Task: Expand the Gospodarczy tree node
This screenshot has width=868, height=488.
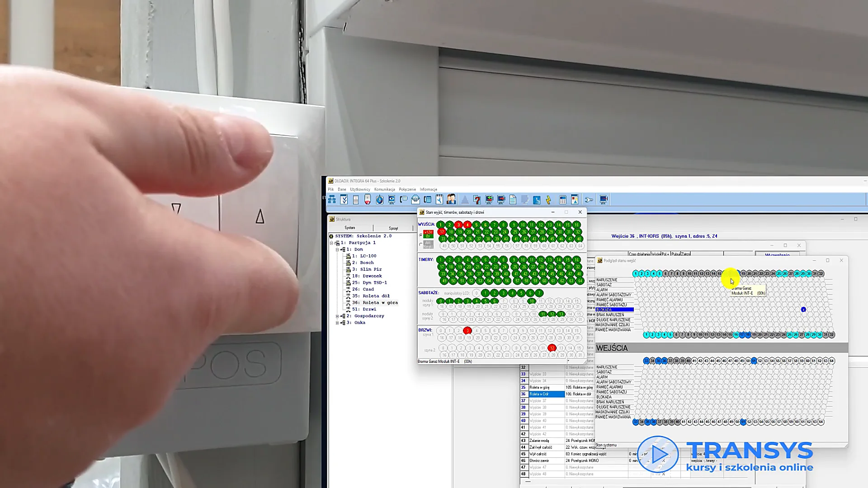Action: [337, 316]
